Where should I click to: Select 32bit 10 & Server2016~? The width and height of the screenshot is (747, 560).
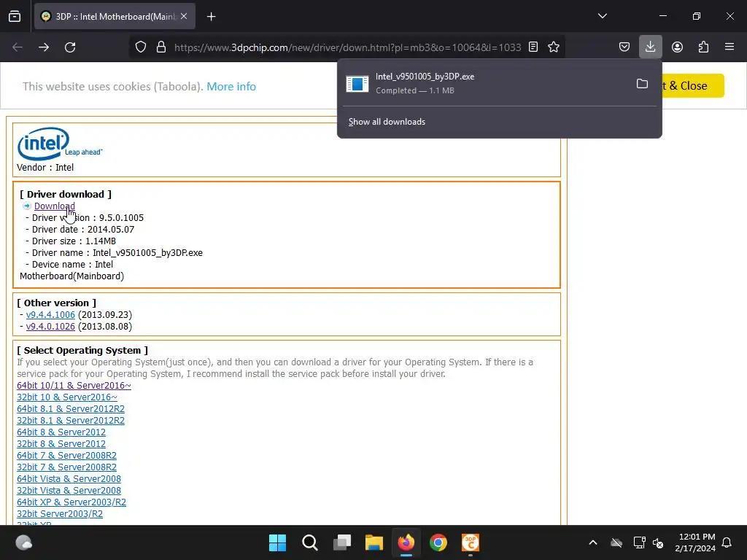(66, 397)
